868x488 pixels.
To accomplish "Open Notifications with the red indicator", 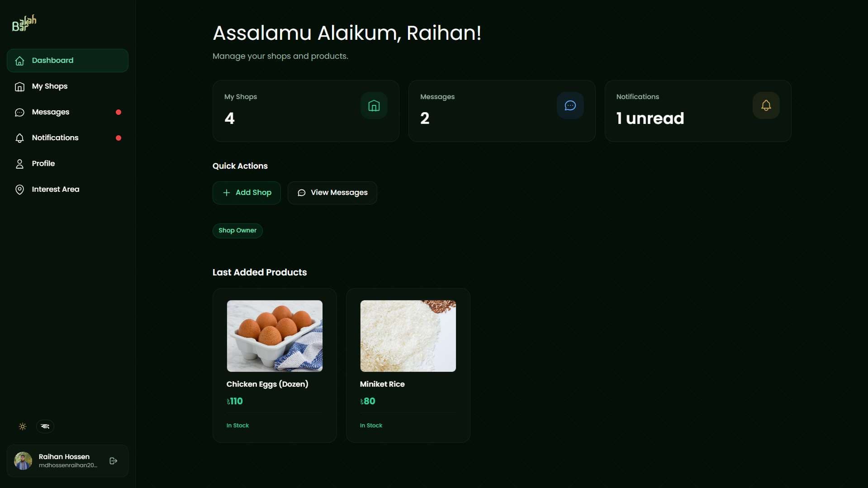I will pos(55,138).
